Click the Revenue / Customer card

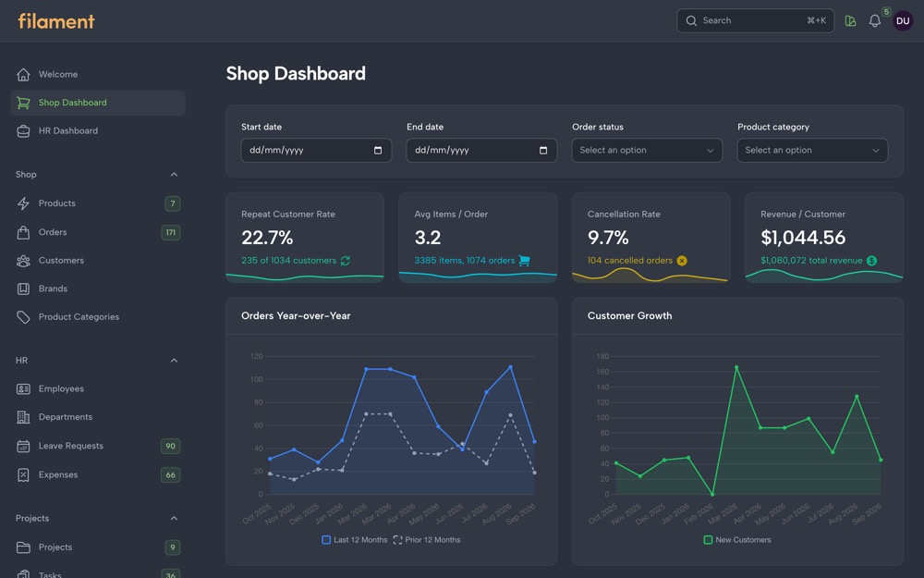(x=824, y=238)
